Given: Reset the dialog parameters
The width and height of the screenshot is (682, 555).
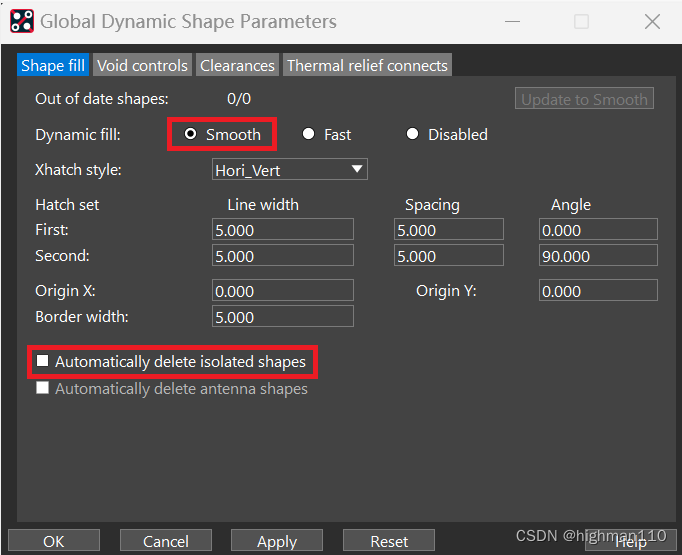Looking at the screenshot, I should (389, 541).
